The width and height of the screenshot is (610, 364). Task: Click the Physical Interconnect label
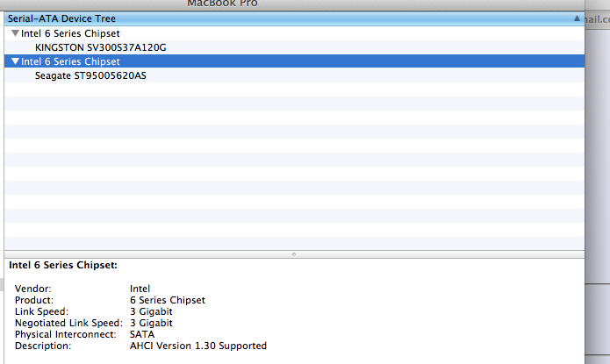65,334
